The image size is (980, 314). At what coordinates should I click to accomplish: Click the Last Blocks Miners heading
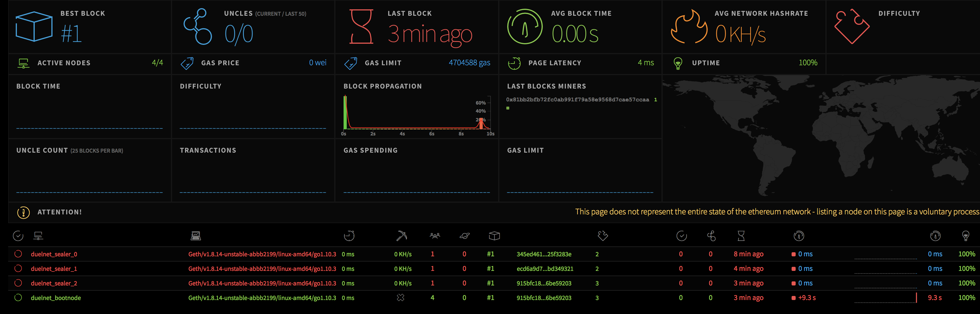547,86
